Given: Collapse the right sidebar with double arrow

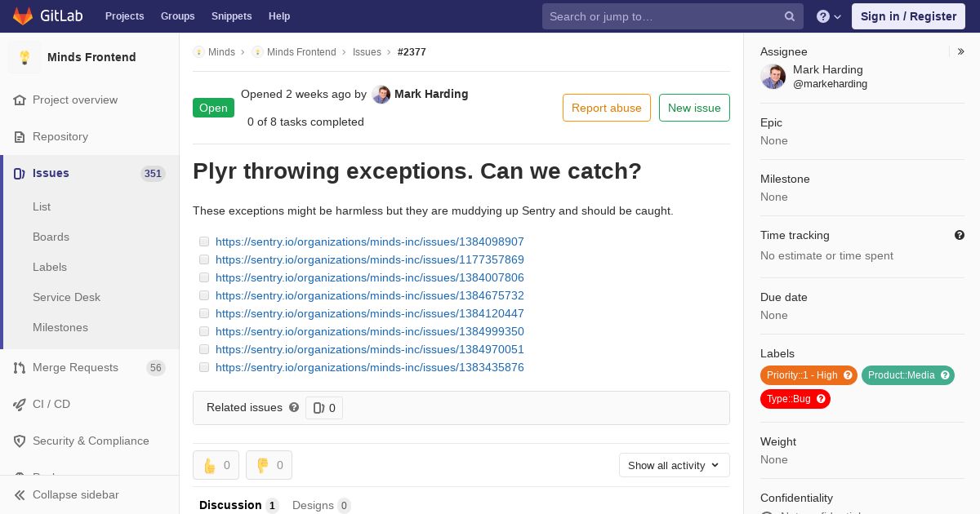Looking at the screenshot, I should click(x=960, y=51).
